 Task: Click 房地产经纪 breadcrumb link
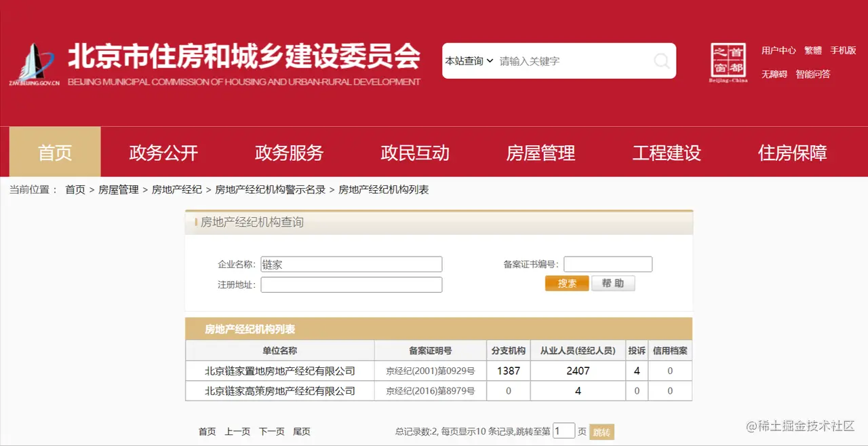(177, 189)
